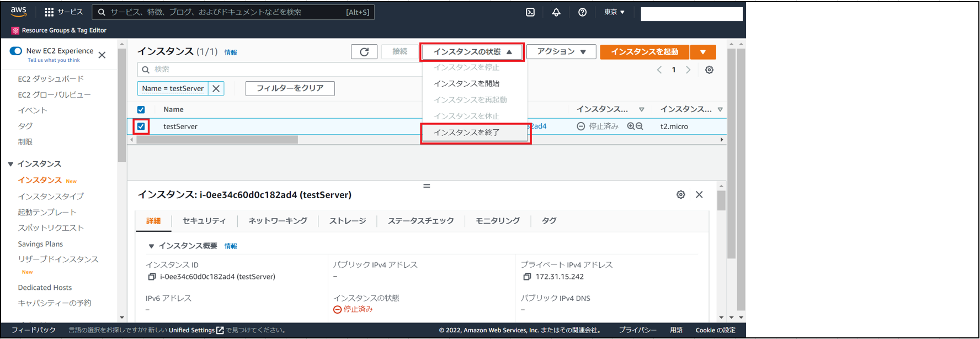Click the sidebar vertical scrollbar thumb
Image resolution: width=980 pixels, height=339 pixels.
(122, 105)
